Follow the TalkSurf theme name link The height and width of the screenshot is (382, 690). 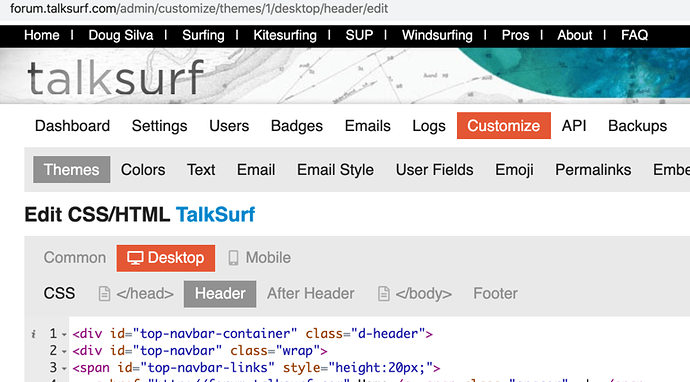pos(216,215)
